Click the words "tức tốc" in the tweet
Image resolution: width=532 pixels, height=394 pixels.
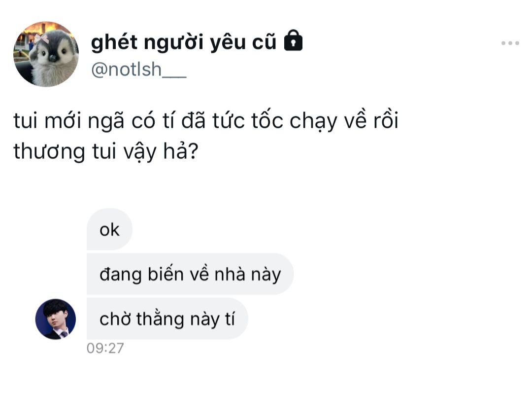[248, 120]
